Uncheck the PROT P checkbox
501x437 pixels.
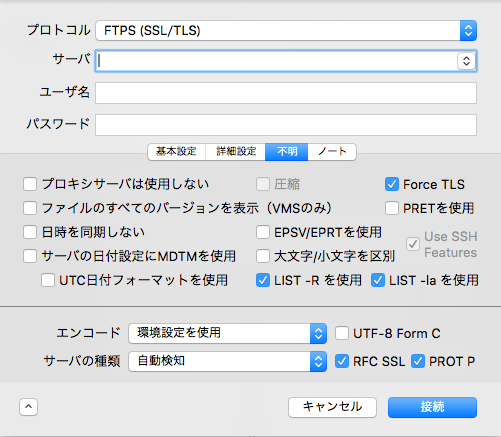[x=418, y=361]
